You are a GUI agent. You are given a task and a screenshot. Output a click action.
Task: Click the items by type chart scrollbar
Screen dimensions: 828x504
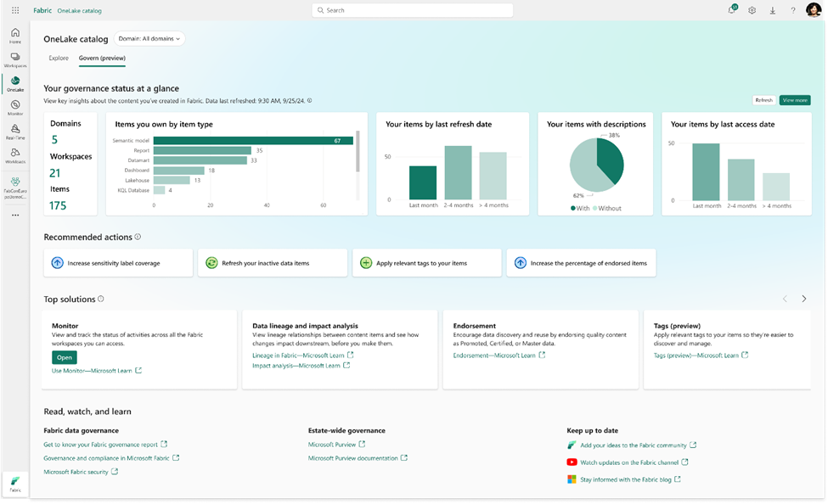click(358, 152)
